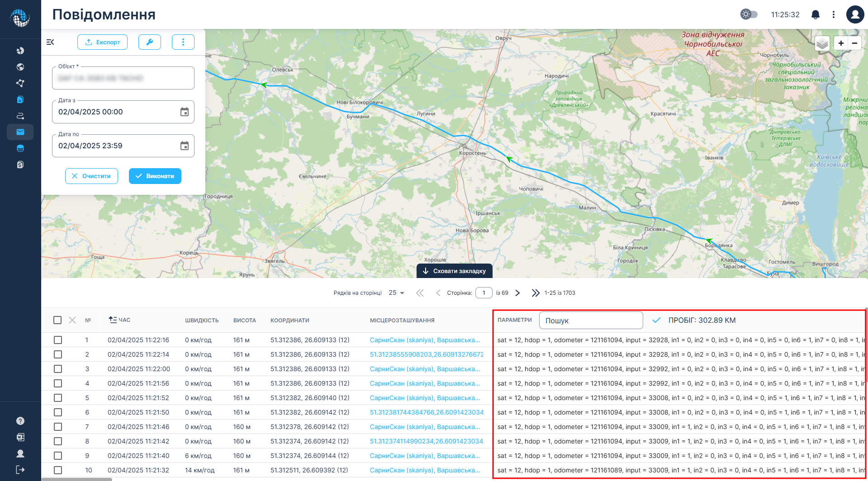Open the Messages envelope item in sidebar

(x=20, y=132)
